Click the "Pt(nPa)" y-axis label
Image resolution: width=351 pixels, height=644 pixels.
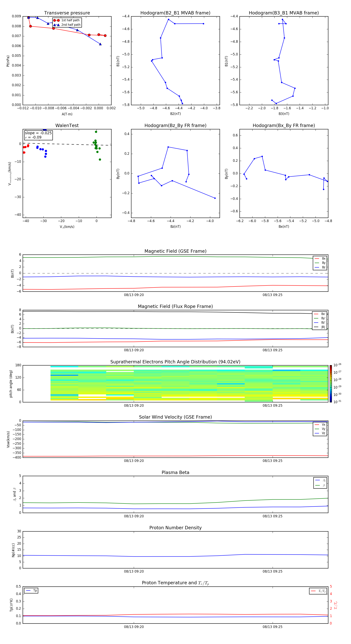tap(8, 61)
